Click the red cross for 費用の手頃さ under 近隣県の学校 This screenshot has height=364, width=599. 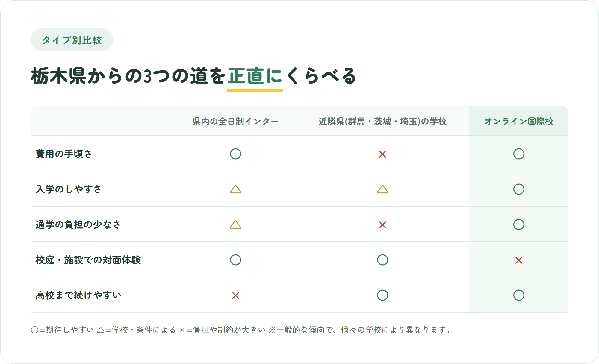click(x=382, y=154)
